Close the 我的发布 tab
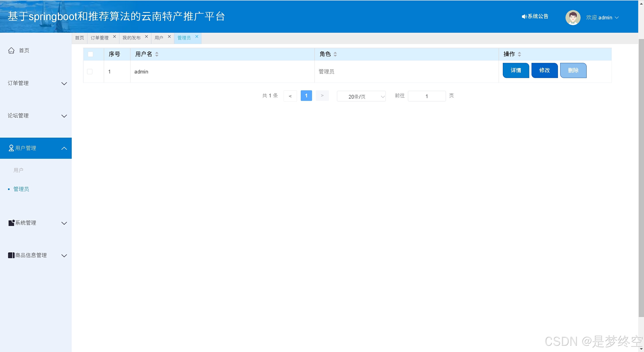 [146, 37]
